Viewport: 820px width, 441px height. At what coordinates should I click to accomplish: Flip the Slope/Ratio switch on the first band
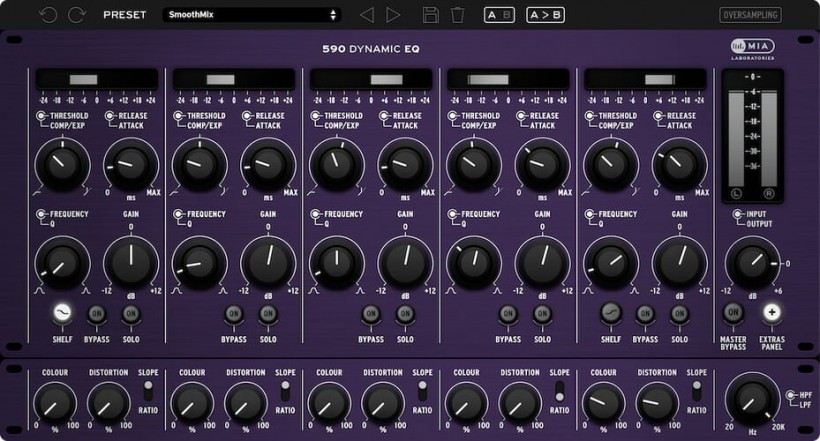click(x=148, y=388)
